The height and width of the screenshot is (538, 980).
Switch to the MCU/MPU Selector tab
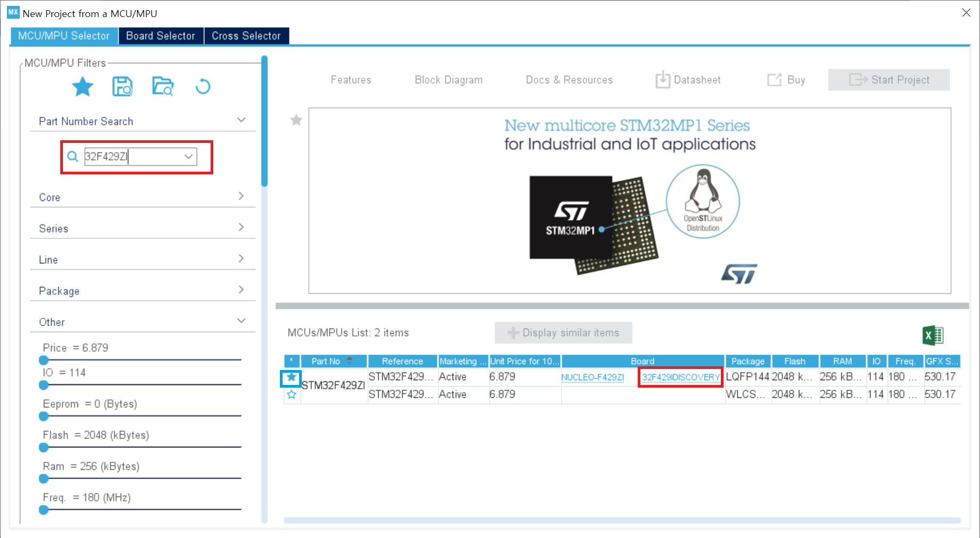(x=64, y=36)
